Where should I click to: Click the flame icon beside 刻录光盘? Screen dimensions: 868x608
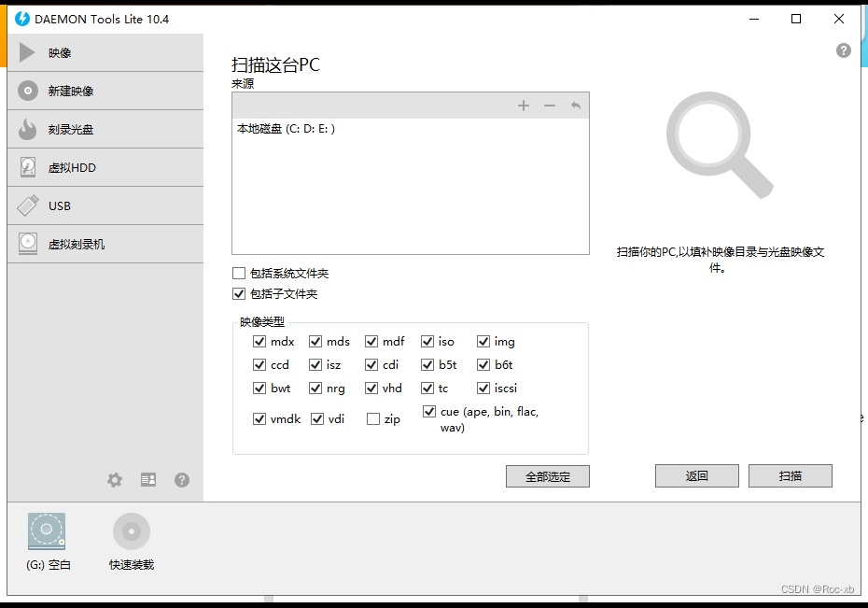click(x=27, y=129)
